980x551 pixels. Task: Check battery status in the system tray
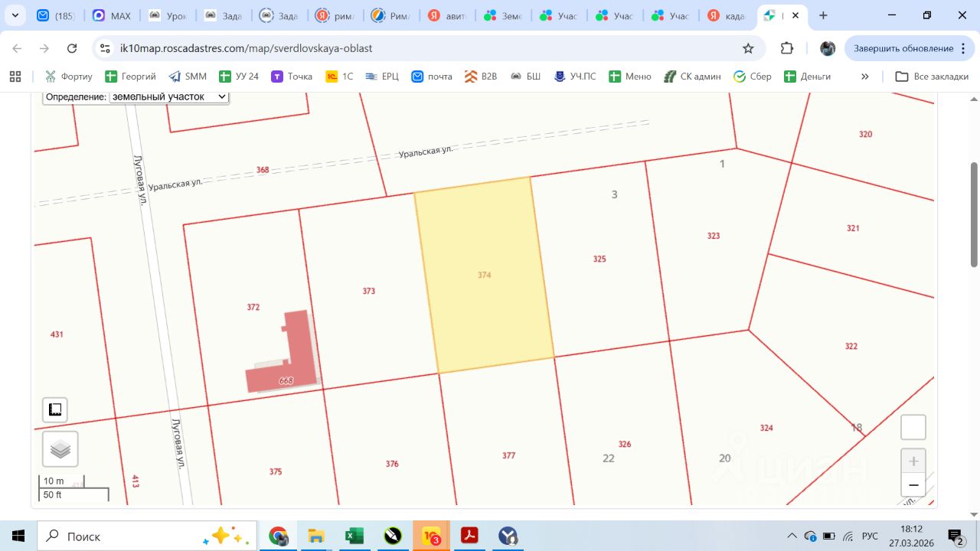(x=829, y=536)
